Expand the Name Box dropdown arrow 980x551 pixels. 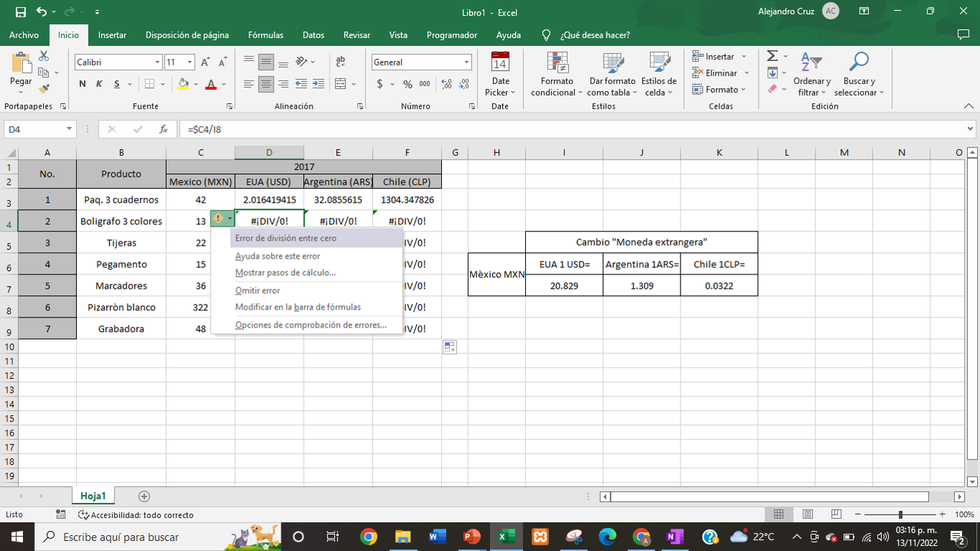[x=69, y=129]
